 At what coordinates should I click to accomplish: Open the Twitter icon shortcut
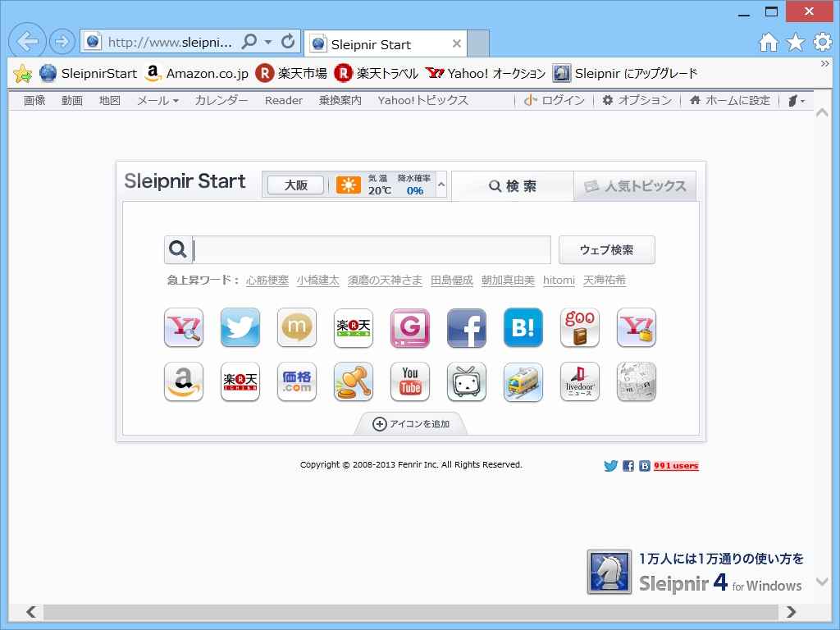(x=240, y=327)
